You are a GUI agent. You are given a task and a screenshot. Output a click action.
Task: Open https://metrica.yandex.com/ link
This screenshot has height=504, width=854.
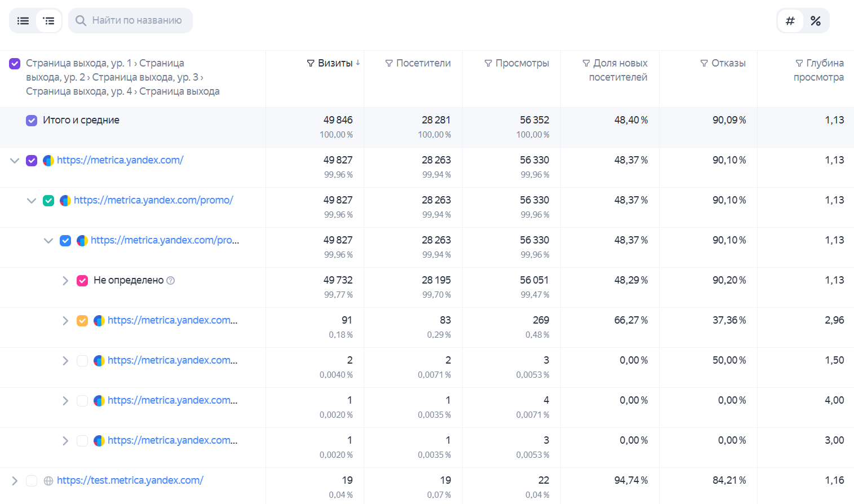pyautogui.click(x=120, y=160)
